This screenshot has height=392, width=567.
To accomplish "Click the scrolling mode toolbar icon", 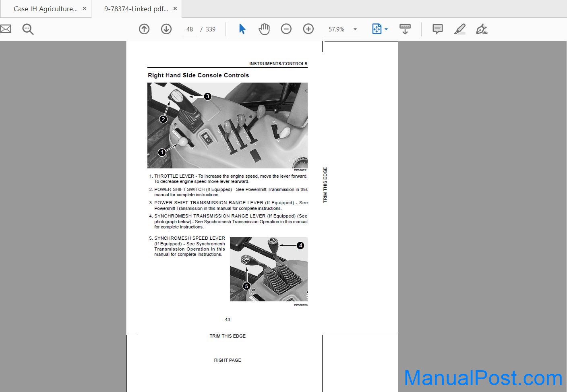I will [405, 29].
